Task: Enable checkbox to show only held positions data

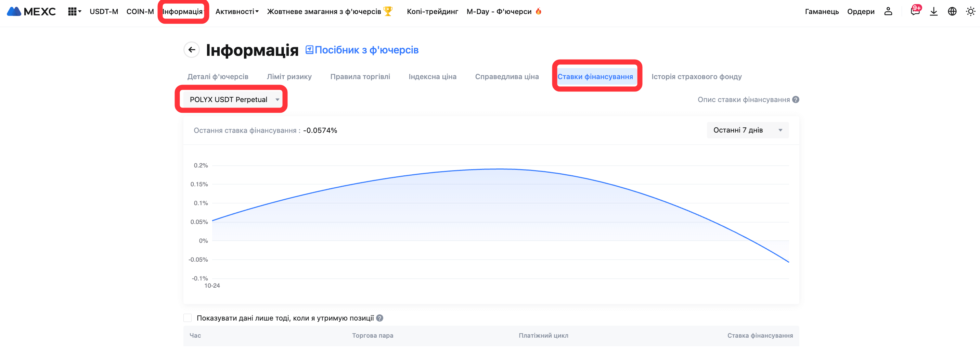Action: click(x=188, y=318)
